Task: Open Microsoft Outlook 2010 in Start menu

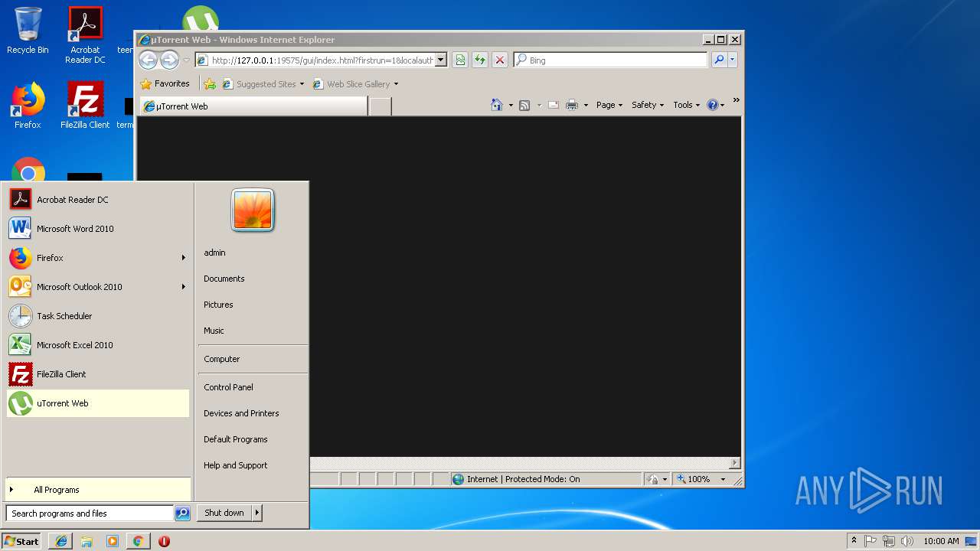Action: pos(97,287)
